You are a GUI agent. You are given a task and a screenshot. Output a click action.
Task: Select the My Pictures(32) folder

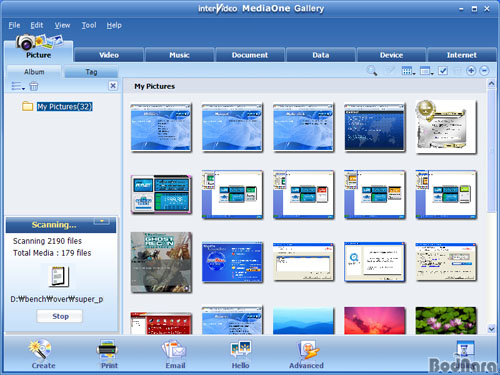[x=64, y=107]
